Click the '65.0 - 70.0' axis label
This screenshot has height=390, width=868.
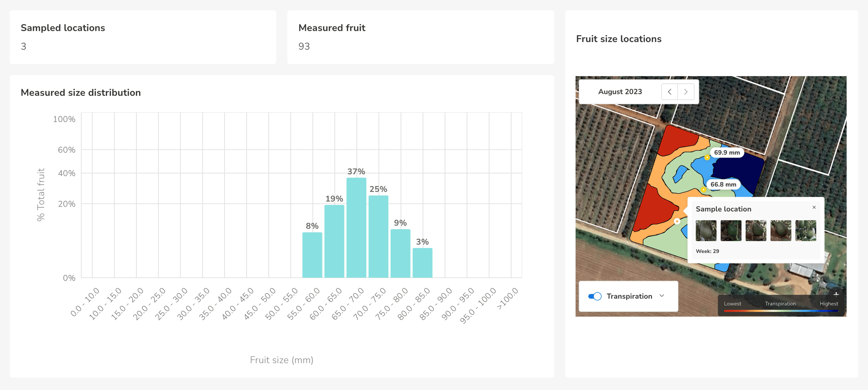(348, 304)
